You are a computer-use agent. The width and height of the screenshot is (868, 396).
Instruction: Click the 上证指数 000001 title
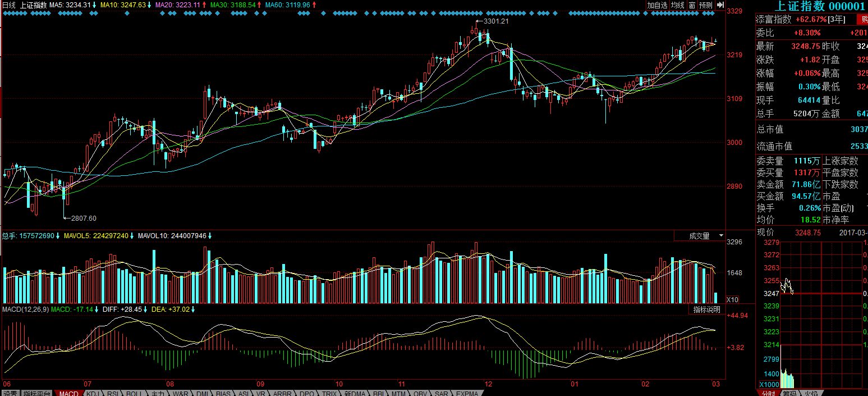[820, 6]
